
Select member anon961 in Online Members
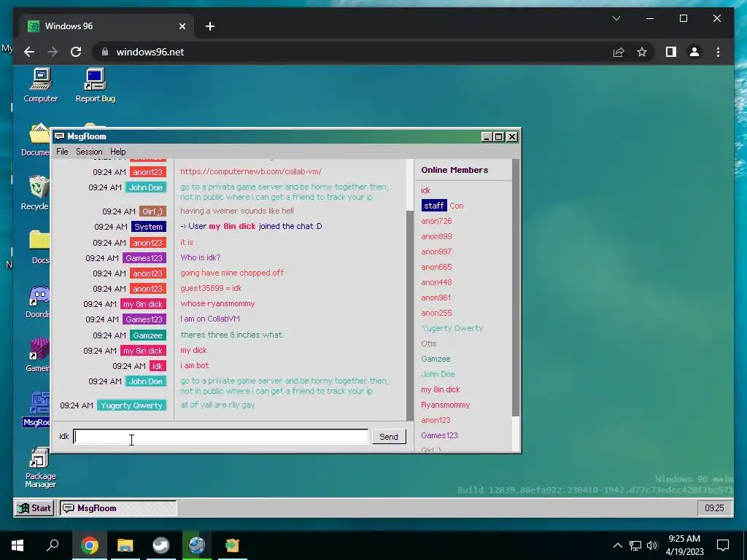[x=436, y=297]
